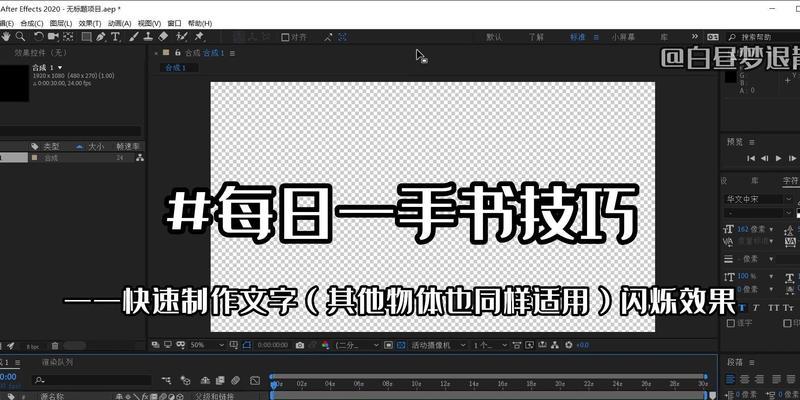Open the composition mini-flowchart in timeline
This screenshot has width=800, height=400.
pyautogui.click(x=167, y=380)
